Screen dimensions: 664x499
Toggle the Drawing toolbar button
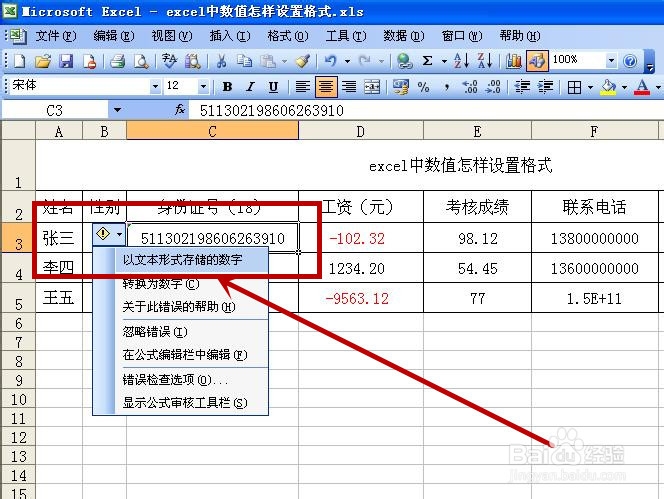click(537, 61)
